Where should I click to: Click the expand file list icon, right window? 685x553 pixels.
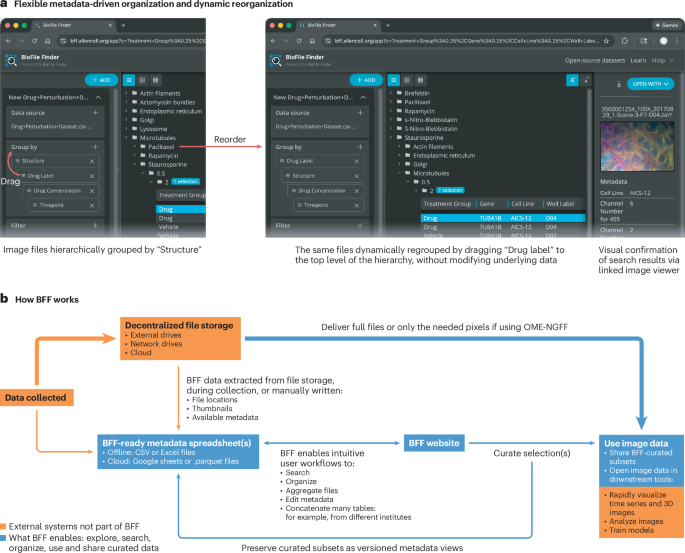[x=587, y=80]
